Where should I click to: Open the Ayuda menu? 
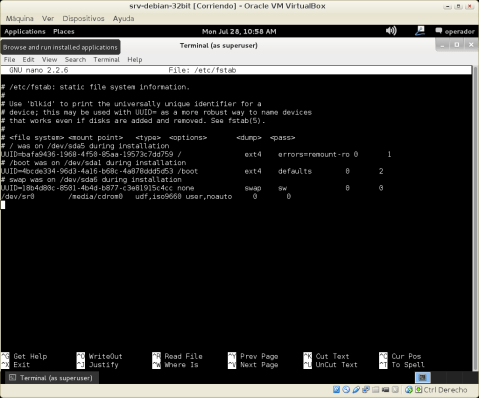[x=123, y=18]
